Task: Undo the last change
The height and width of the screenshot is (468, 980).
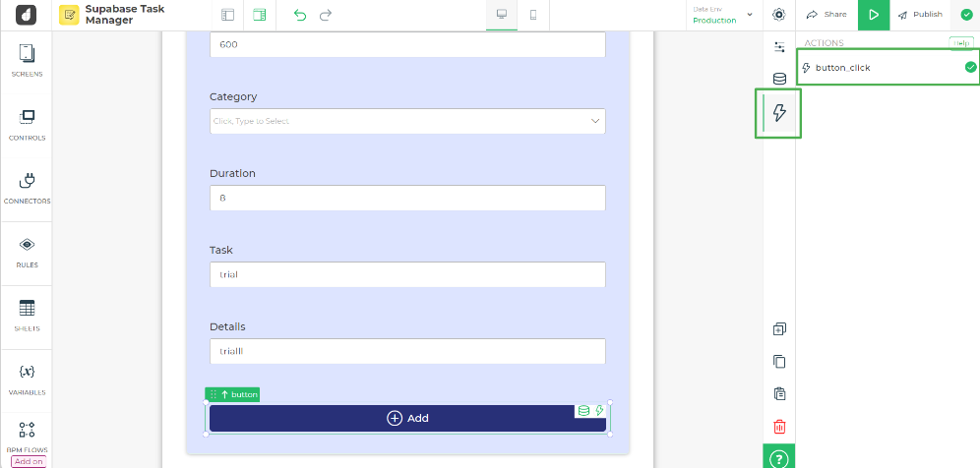Action: 300,15
